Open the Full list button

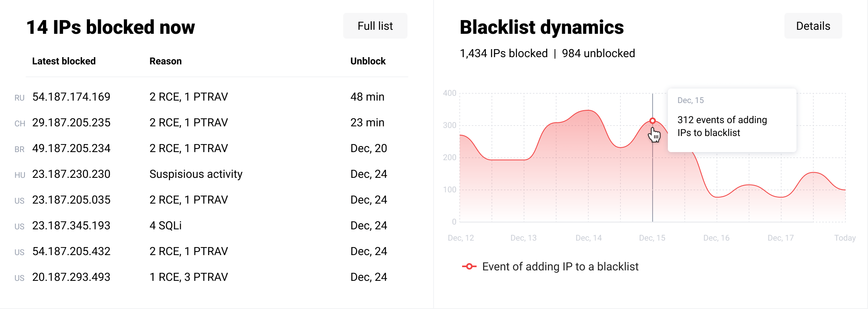(375, 26)
